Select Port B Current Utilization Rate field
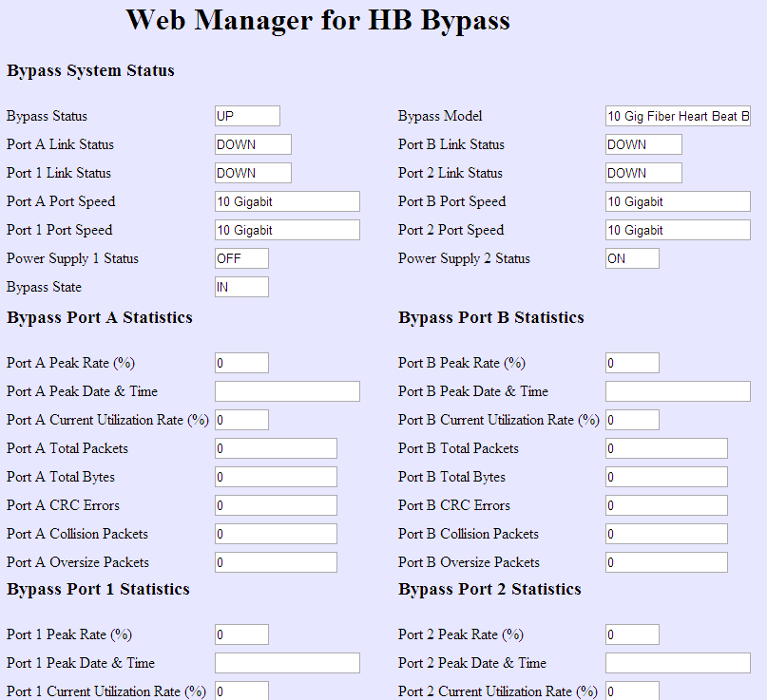The height and width of the screenshot is (700, 767). (632, 420)
